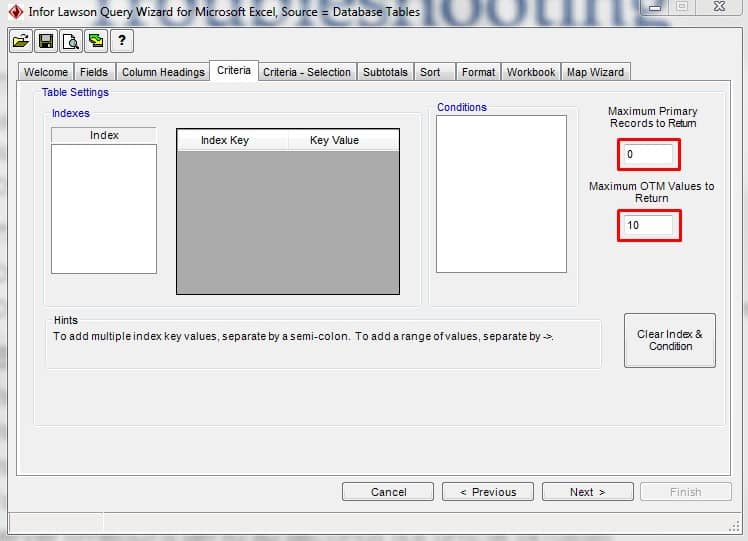
Task: Close the Query Wizard window
Action: pyautogui.click(x=719, y=7)
